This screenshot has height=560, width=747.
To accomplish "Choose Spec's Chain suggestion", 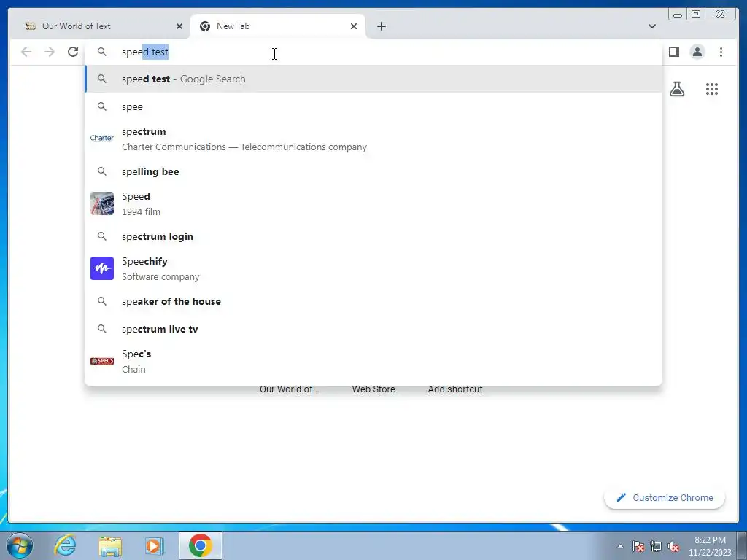I will coord(373,361).
